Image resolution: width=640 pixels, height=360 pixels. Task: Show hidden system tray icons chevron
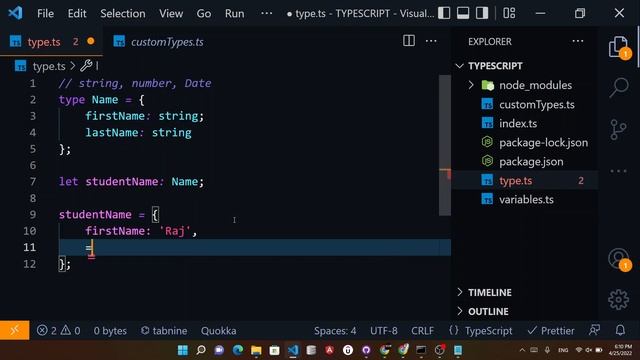point(522,350)
